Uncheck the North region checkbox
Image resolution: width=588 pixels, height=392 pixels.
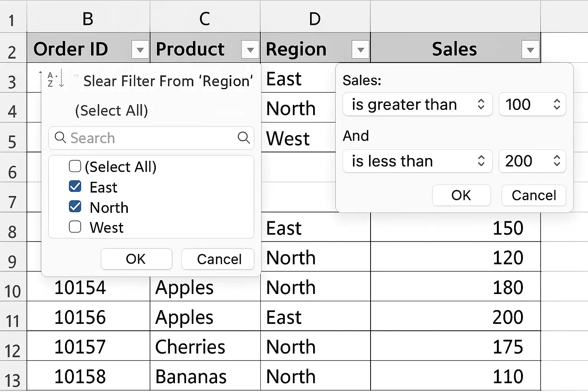pos(75,207)
